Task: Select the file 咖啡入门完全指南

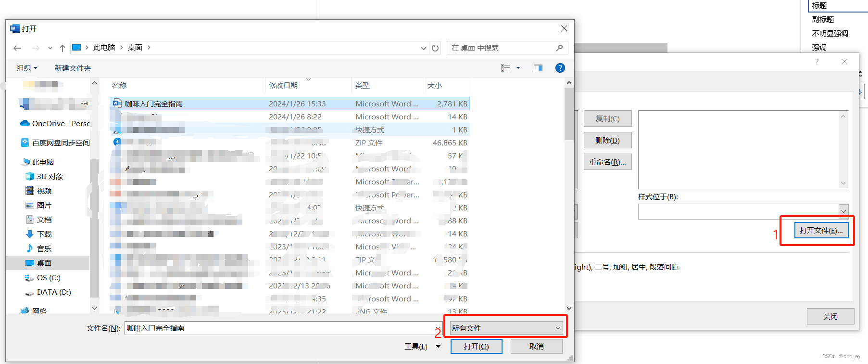Action: click(x=290, y=104)
